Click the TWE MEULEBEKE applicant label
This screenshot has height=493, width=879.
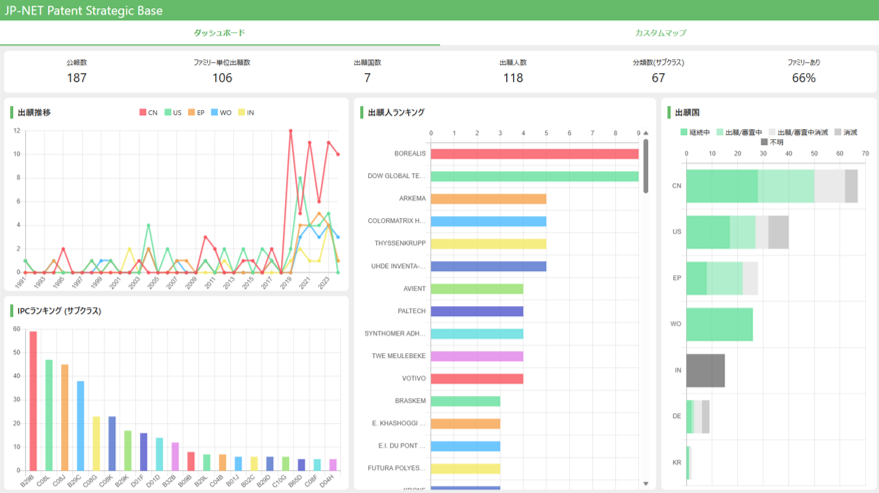coord(399,356)
